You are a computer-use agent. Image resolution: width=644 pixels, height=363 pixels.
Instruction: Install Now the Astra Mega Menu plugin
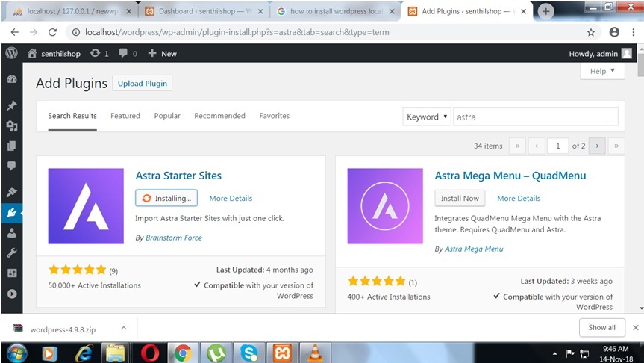460,198
